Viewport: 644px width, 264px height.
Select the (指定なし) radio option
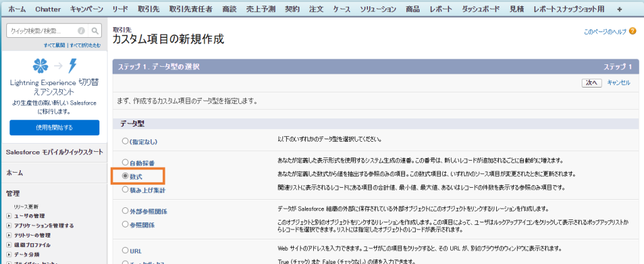pos(125,141)
